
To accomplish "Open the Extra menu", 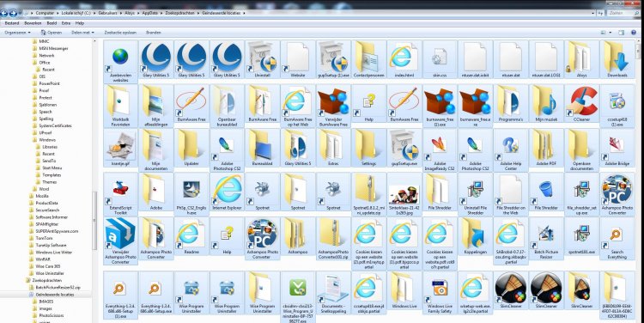I will click(x=66, y=23).
